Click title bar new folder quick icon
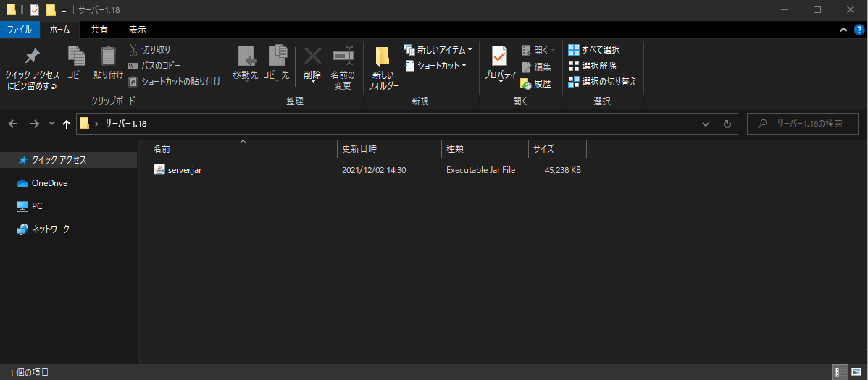The height and width of the screenshot is (380, 868). pos(51,10)
